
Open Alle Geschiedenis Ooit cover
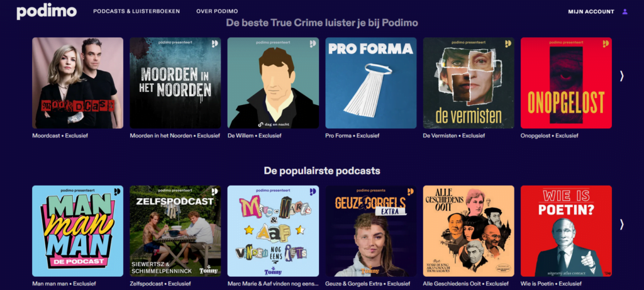coord(469,231)
